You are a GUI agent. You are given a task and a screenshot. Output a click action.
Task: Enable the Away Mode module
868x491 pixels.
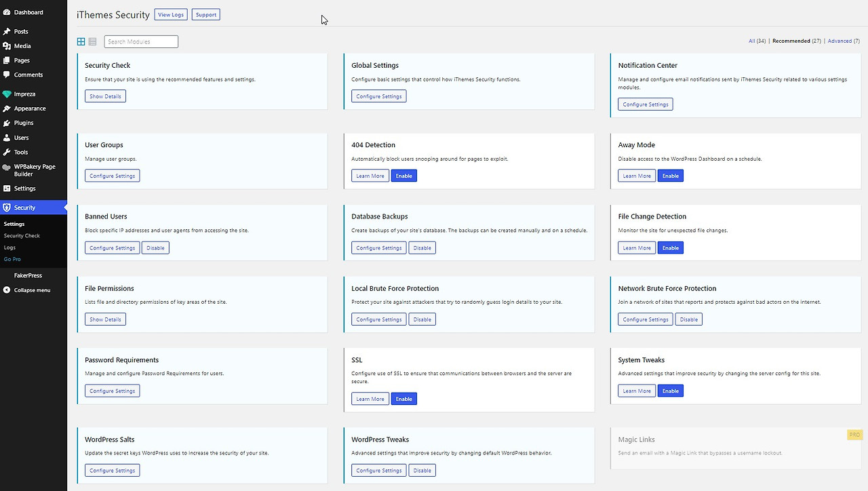click(671, 176)
